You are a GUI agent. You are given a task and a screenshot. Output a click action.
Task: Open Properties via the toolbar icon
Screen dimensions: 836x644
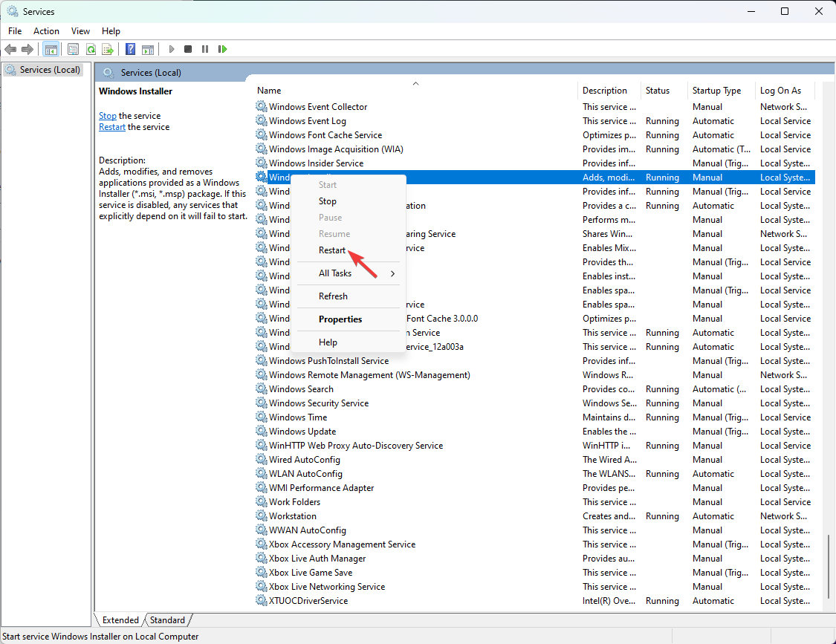click(x=73, y=49)
